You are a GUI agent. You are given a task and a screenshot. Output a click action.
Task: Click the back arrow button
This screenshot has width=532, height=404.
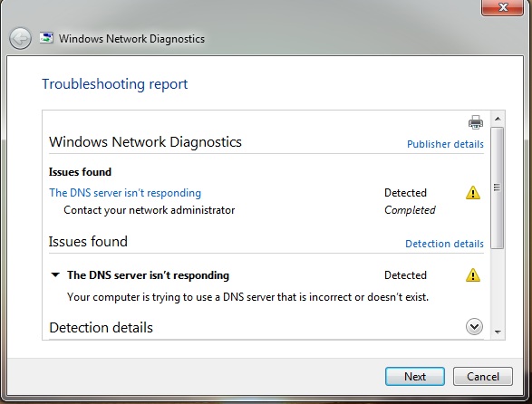[20, 39]
